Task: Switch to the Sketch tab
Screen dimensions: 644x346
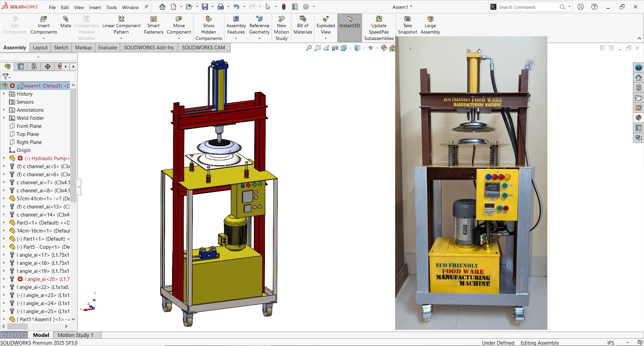Action: [61, 48]
